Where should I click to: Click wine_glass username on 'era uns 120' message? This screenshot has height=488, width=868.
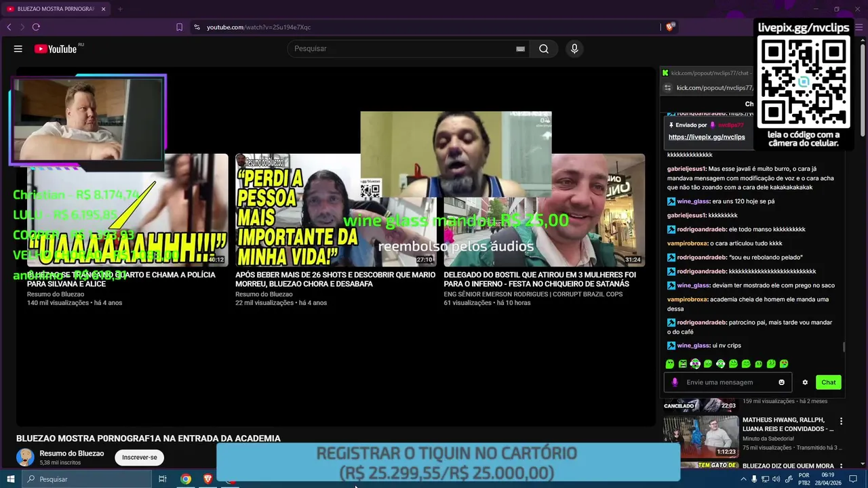pyautogui.click(x=692, y=201)
